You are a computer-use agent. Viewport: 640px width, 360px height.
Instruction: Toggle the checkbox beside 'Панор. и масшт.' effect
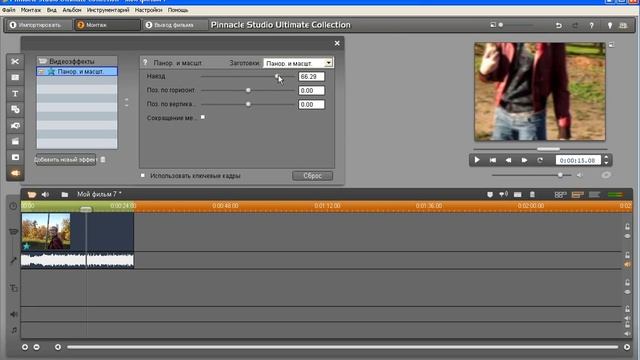click(x=41, y=71)
